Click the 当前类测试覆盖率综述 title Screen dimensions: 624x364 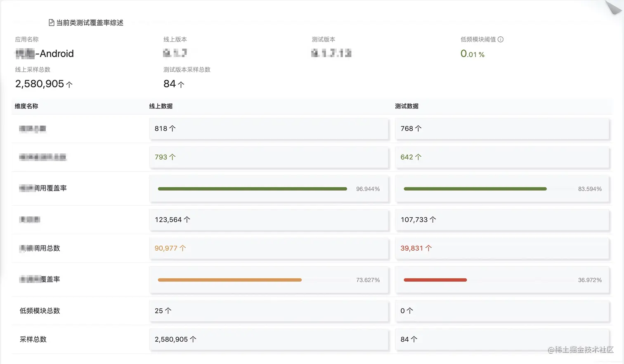pyautogui.click(x=90, y=23)
